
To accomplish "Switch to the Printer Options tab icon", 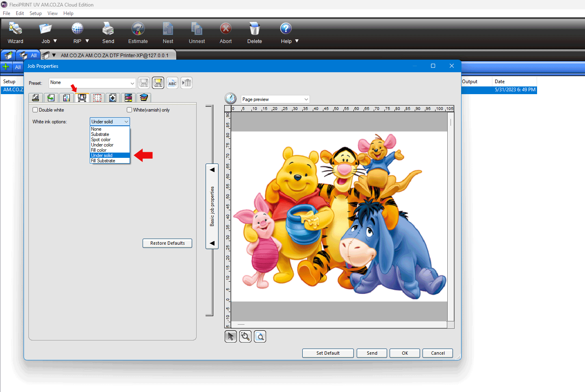I will [x=82, y=97].
